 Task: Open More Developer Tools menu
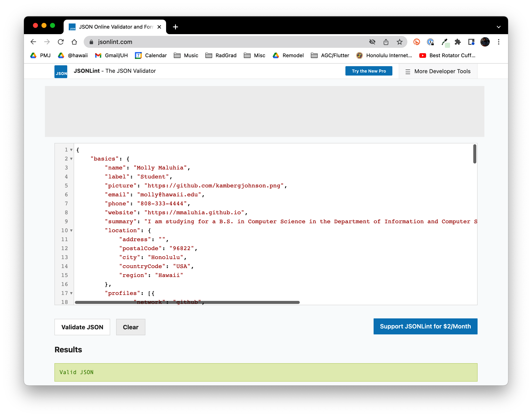pyautogui.click(x=438, y=71)
